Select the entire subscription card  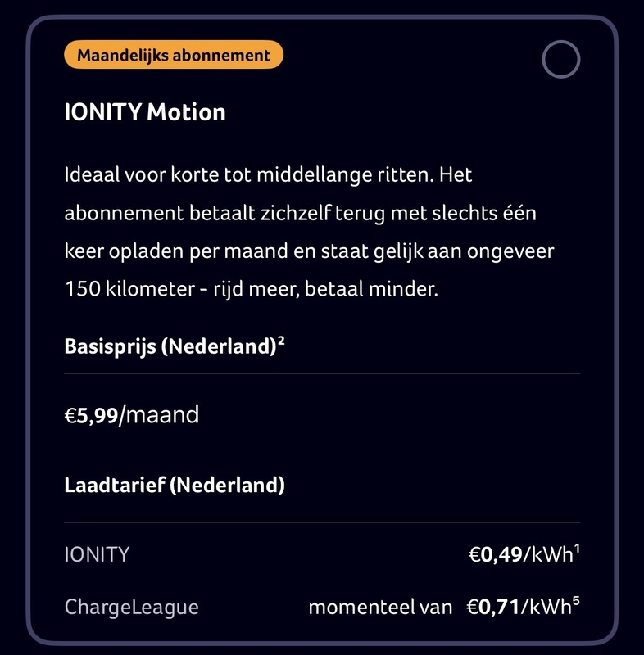pyautogui.click(x=322, y=327)
